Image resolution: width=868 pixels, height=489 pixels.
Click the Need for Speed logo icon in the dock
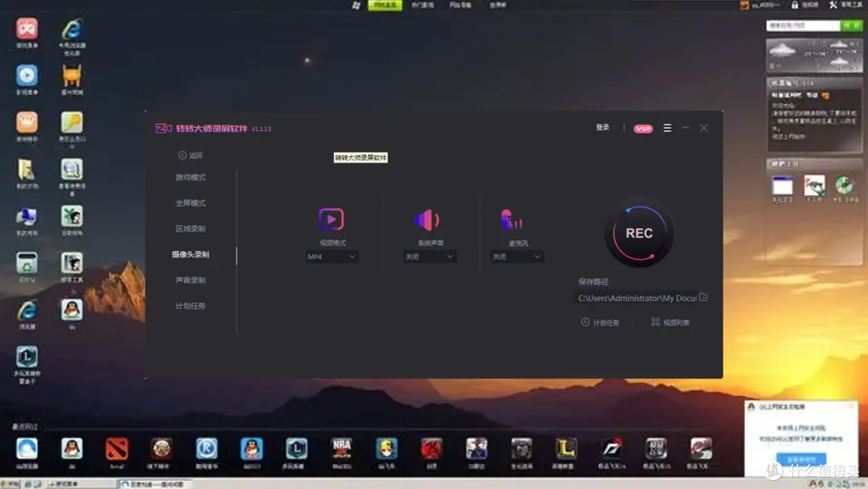point(611,449)
